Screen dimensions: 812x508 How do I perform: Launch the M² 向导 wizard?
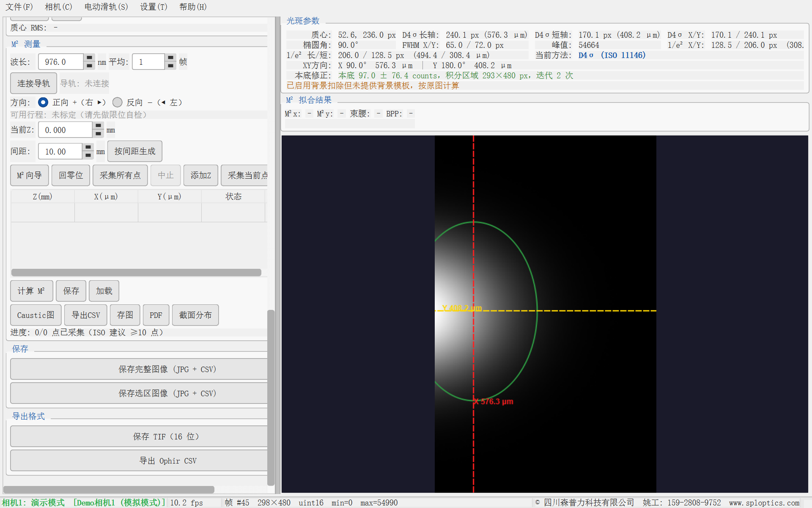(29, 175)
